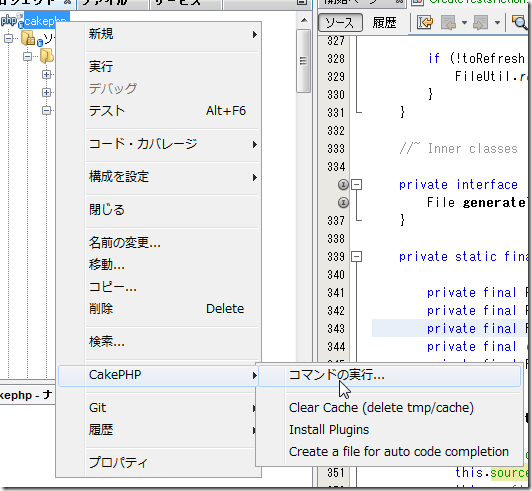Switch to the ソース editor view
Image resolution: width=532 pixels, height=491 pixels.
tap(340, 23)
